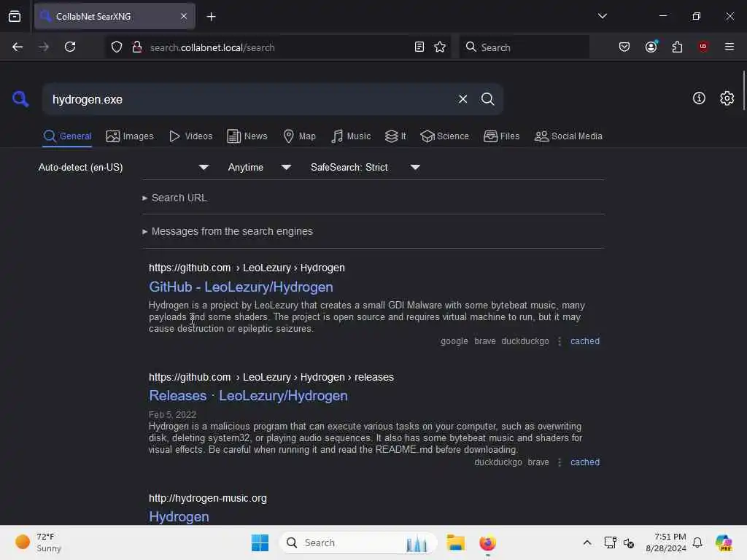Open the extensions puzzle icon
The width and height of the screenshot is (747, 560).
[x=677, y=47]
